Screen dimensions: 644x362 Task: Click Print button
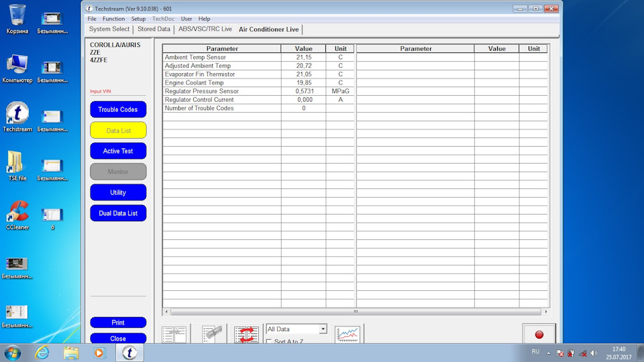coord(118,322)
